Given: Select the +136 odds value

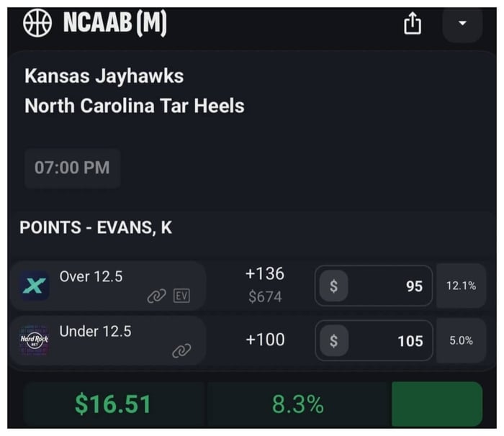Looking at the screenshot, I should pos(264,274).
